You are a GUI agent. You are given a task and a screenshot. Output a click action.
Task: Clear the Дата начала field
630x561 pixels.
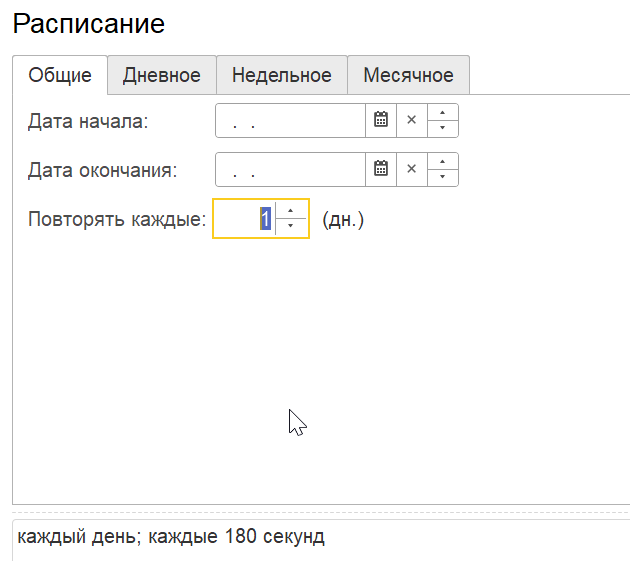coord(411,120)
